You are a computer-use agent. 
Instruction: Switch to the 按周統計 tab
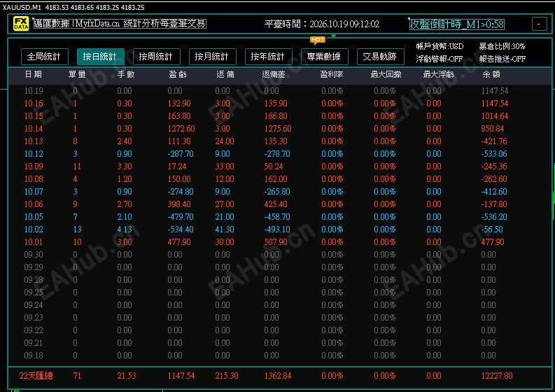(157, 57)
